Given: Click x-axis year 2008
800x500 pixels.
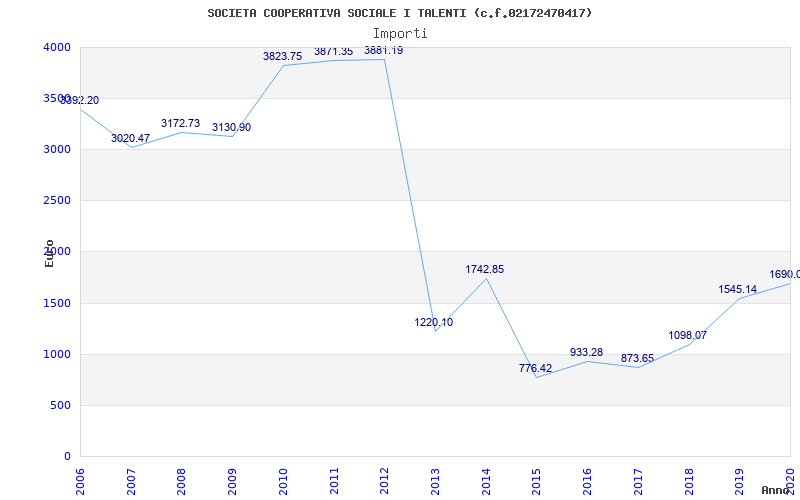Looking at the screenshot, I should 182,482.
